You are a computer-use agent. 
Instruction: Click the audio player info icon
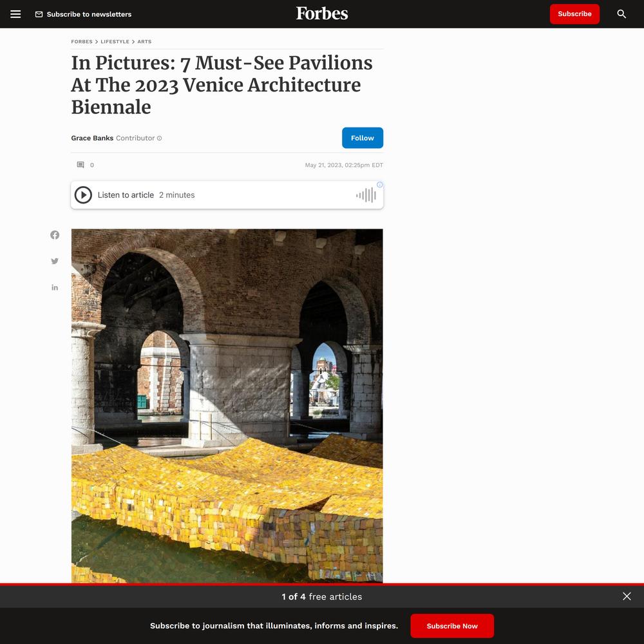click(x=380, y=185)
